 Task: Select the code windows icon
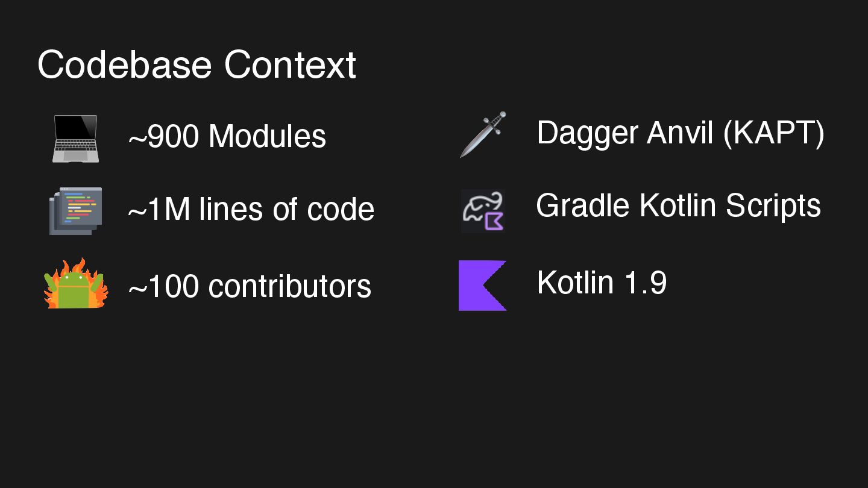[x=75, y=210]
